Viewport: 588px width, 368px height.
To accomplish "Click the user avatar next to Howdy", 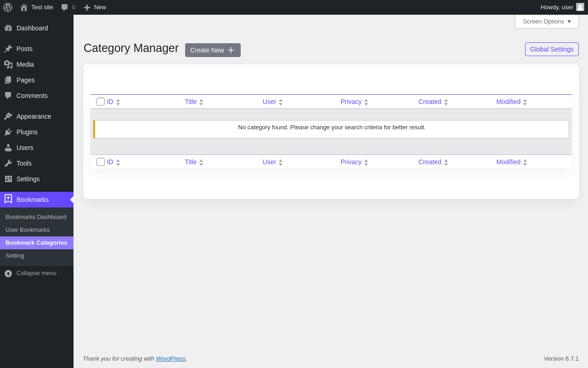I will click(x=580, y=7).
